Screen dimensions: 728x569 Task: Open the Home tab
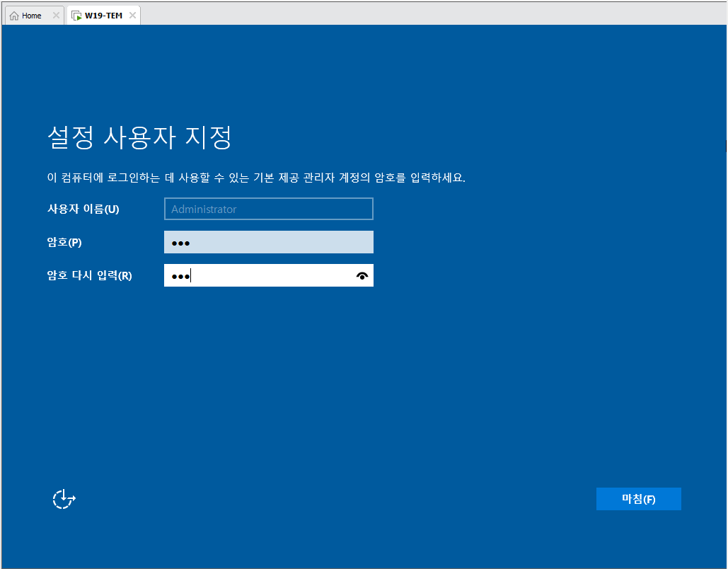coord(33,16)
